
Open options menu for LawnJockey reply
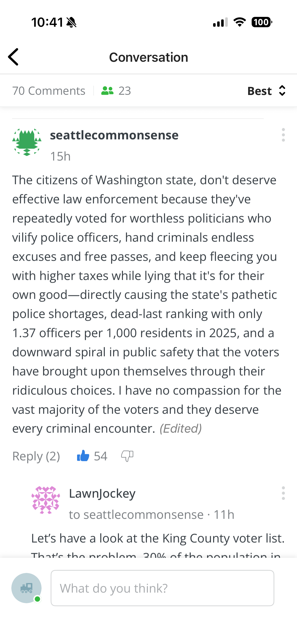point(283,493)
